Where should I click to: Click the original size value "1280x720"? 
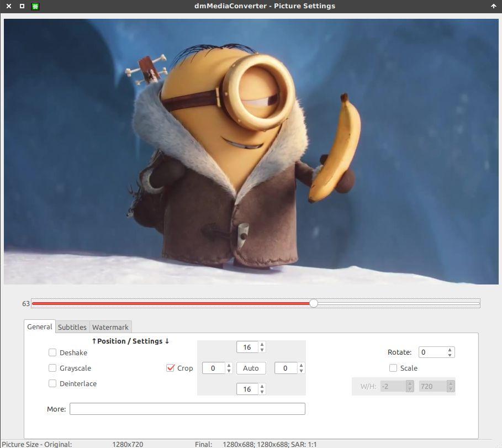pos(128,444)
